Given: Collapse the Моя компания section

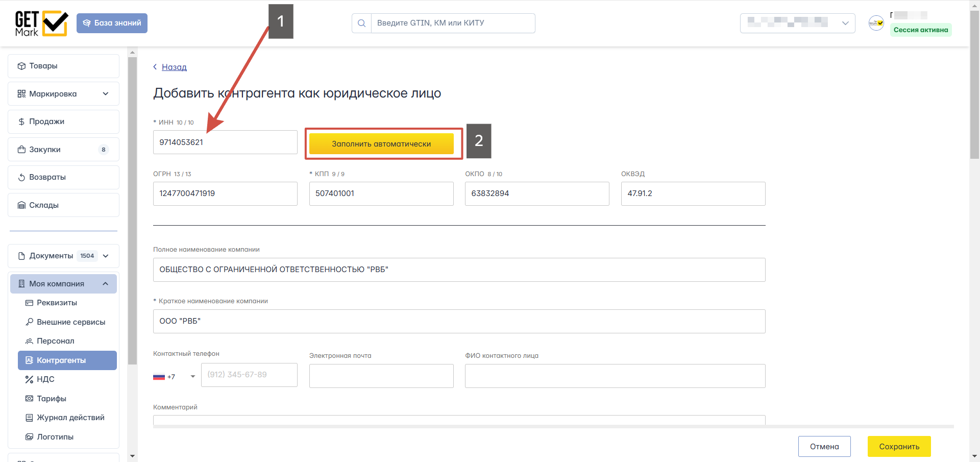Looking at the screenshot, I should pos(63,284).
